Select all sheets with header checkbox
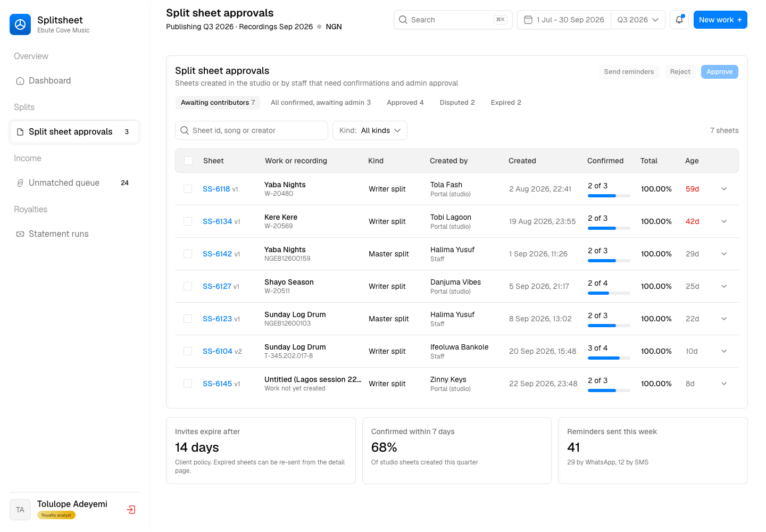This screenshot has width=766, height=532. click(188, 161)
